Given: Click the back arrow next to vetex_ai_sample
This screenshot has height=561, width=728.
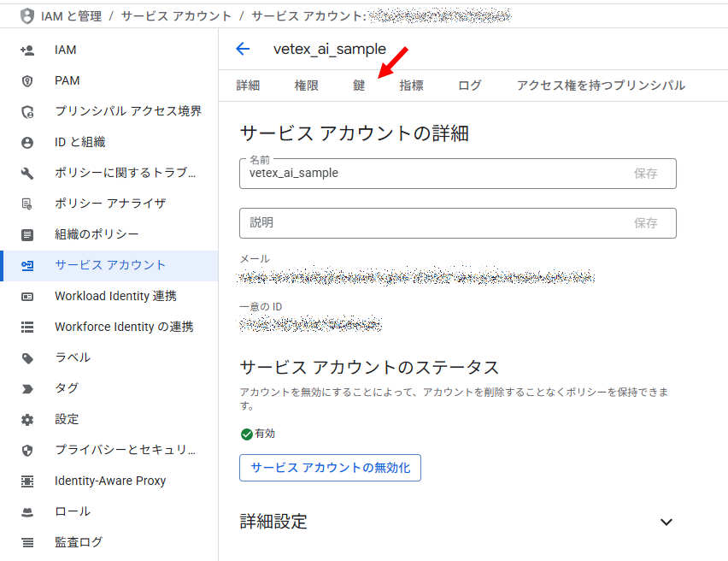Looking at the screenshot, I should pyautogui.click(x=243, y=50).
